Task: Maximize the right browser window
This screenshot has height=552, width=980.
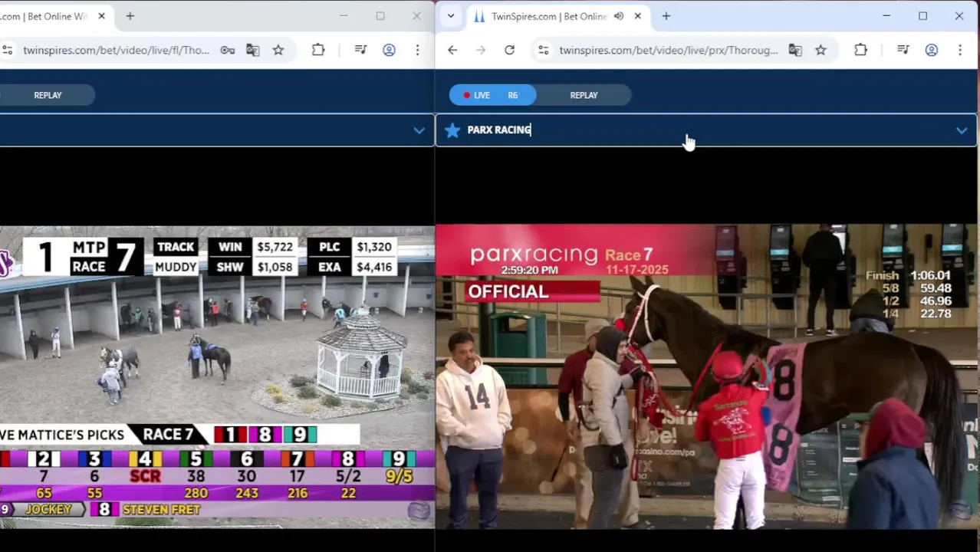Action: coord(922,16)
